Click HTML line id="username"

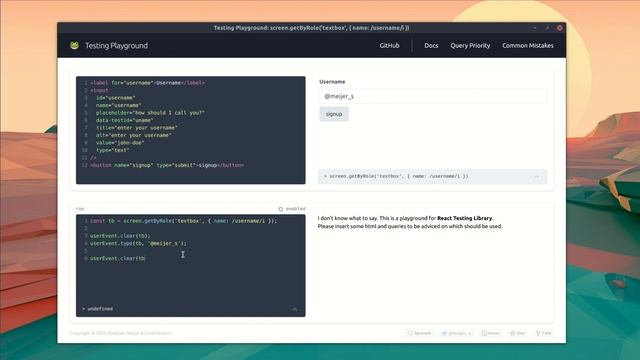click(116, 98)
